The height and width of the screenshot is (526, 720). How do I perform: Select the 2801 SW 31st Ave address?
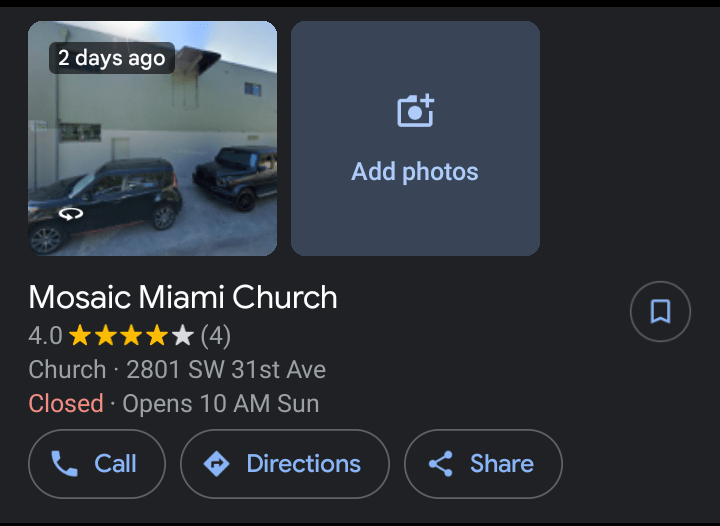point(226,370)
